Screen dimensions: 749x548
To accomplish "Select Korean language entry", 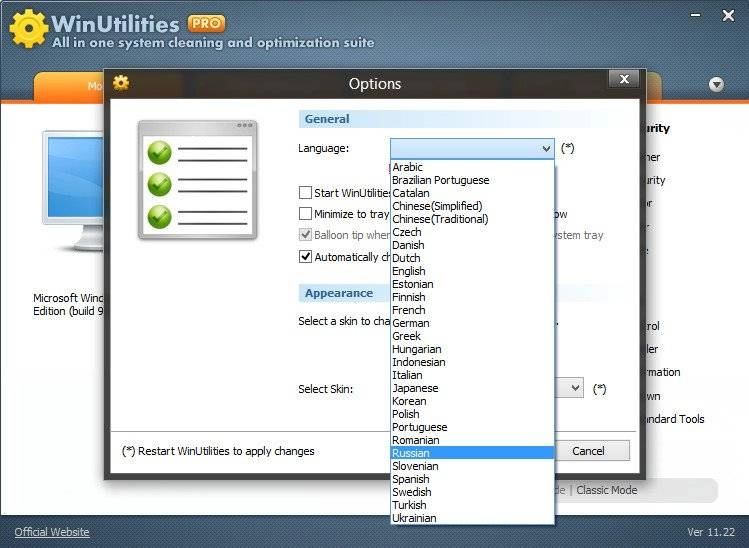I will tap(472, 401).
